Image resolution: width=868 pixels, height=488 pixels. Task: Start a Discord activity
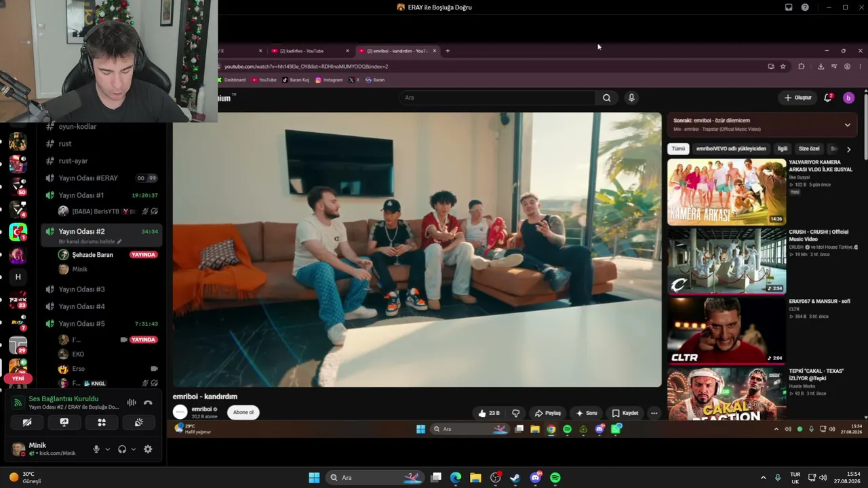click(x=102, y=422)
